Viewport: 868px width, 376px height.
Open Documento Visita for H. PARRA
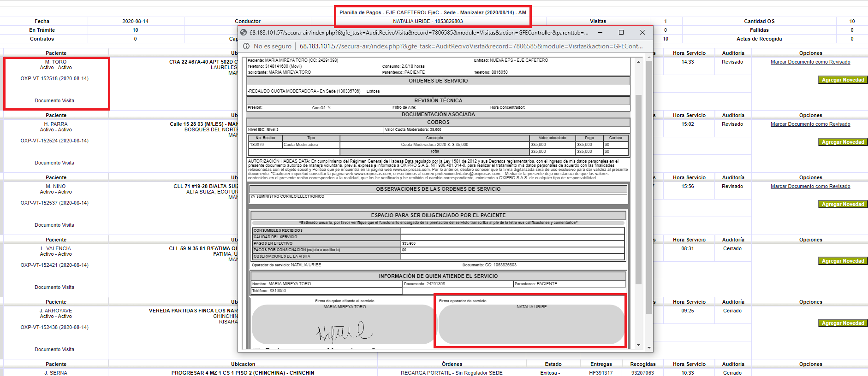click(x=54, y=163)
